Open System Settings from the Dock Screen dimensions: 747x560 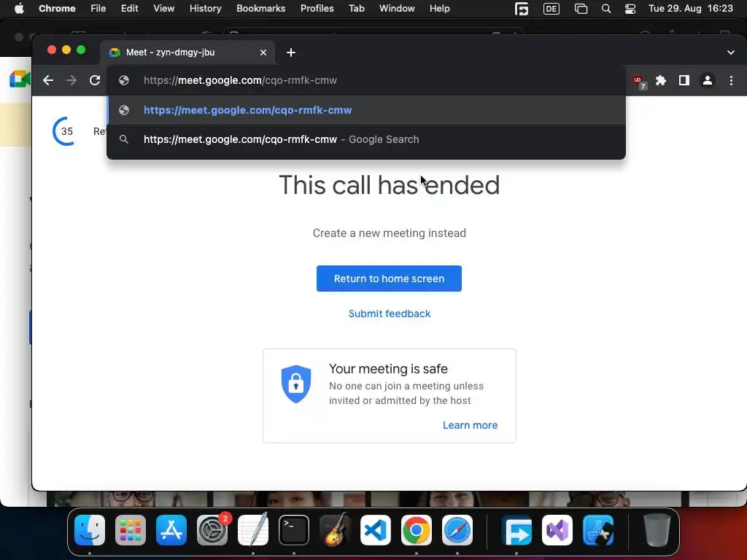[x=212, y=530]
